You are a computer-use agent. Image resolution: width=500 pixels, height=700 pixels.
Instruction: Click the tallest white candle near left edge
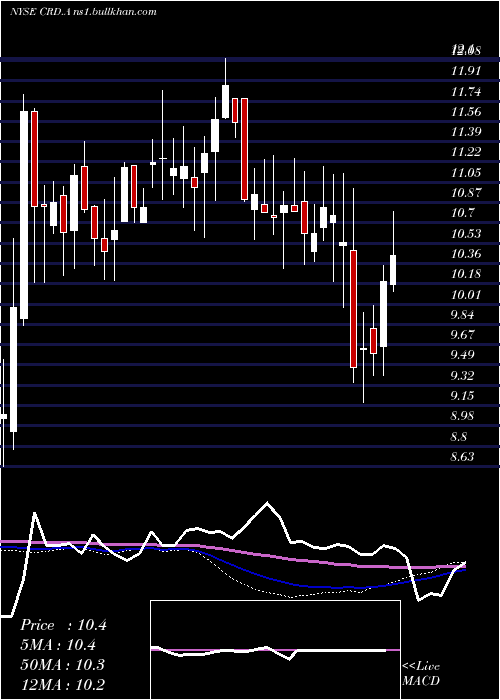tap(24, 215)
